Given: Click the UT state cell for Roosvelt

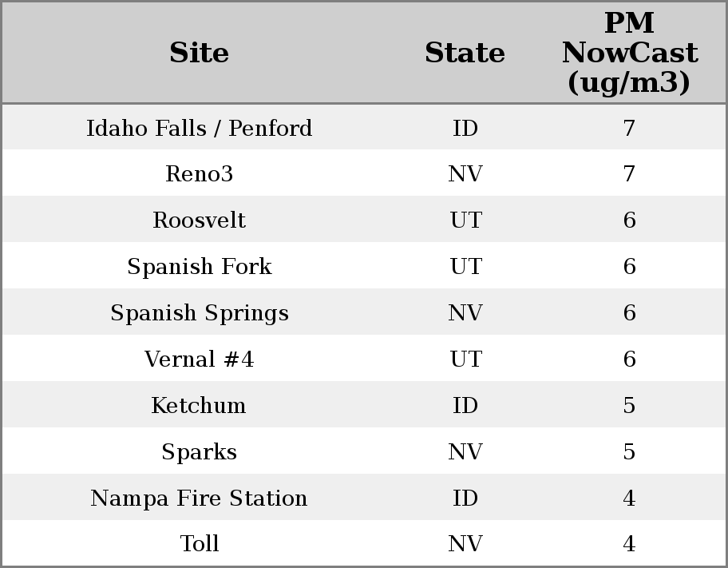Looking at the screenshot, I should pos(465,220).
